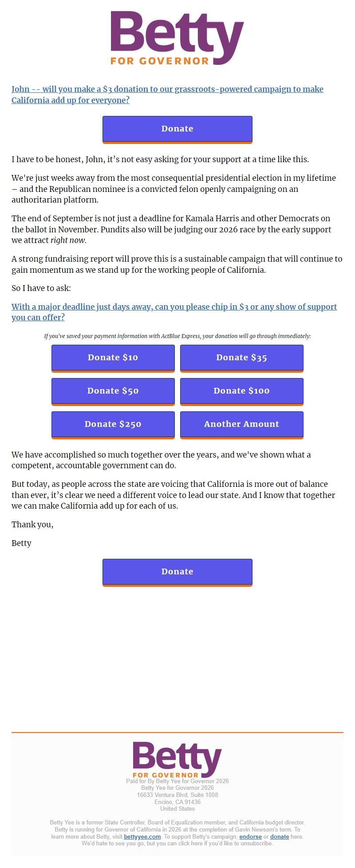Click the top Donate button

point(177,128)
